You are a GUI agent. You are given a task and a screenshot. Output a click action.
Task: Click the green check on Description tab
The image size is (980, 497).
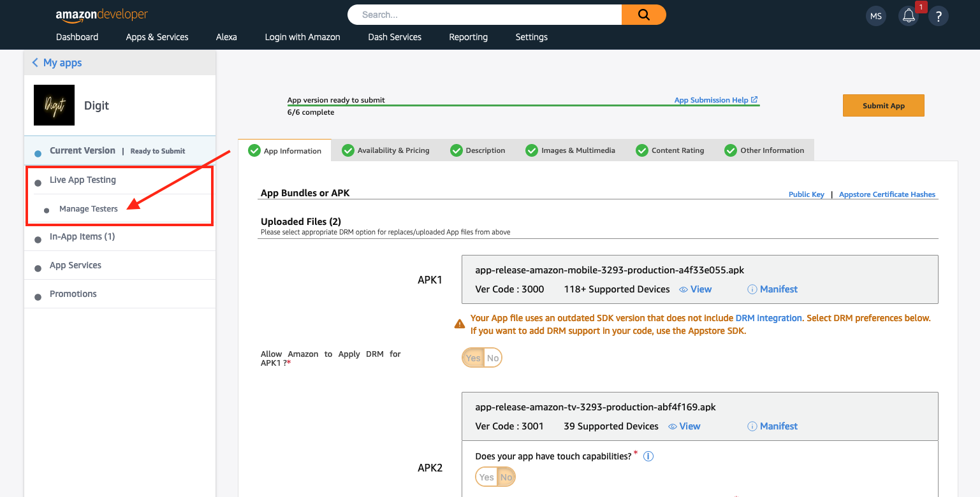(456, 150)
